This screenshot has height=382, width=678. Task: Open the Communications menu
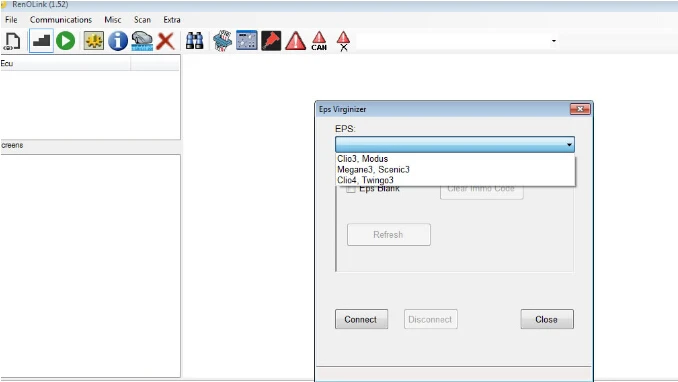click(x=61, y=20)
